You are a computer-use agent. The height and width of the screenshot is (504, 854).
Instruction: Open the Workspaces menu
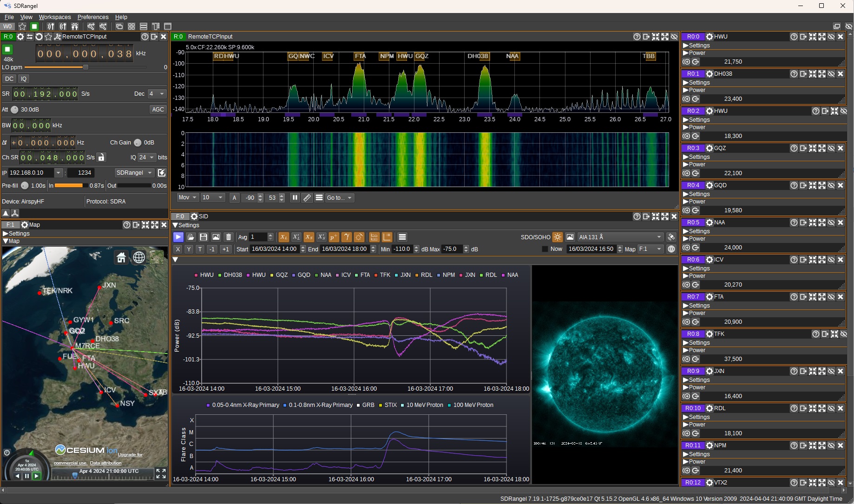[55, 17]
